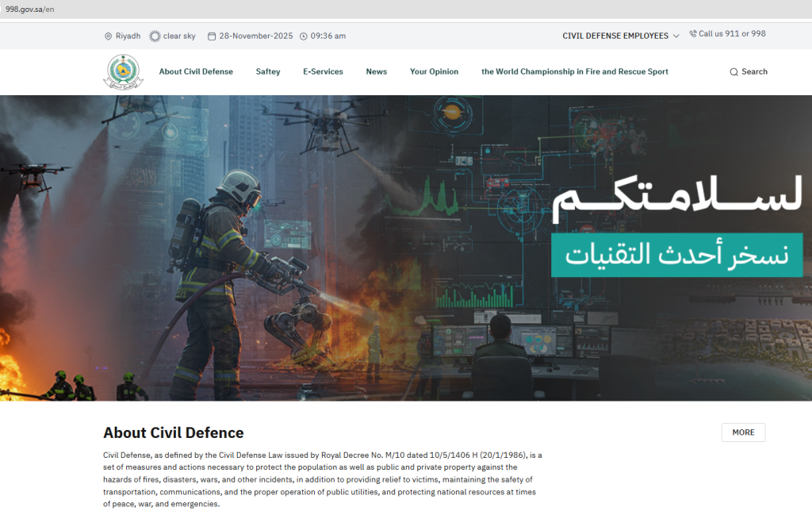Expand the Civil Defense Employees chevron
The image size is (812, 515).
[x=676, y=37]
